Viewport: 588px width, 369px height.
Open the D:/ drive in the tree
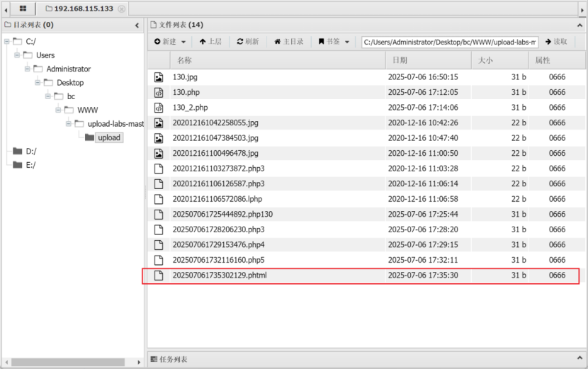pos(30,151)
